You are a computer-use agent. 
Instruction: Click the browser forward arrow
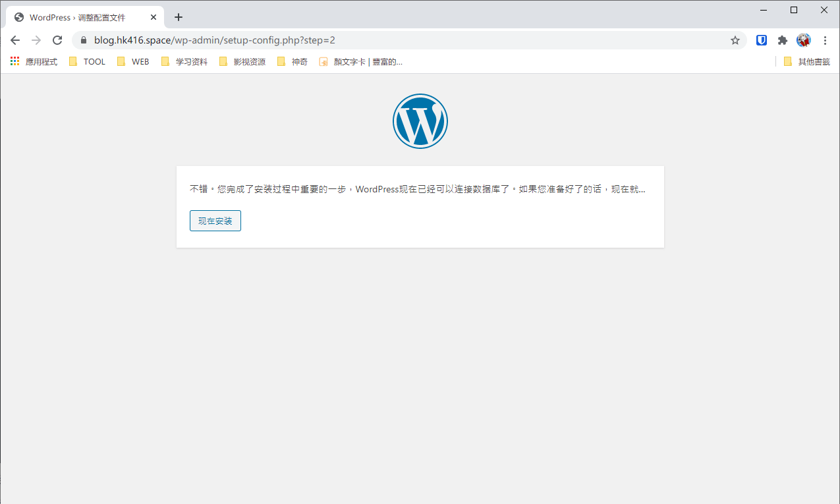36,40
